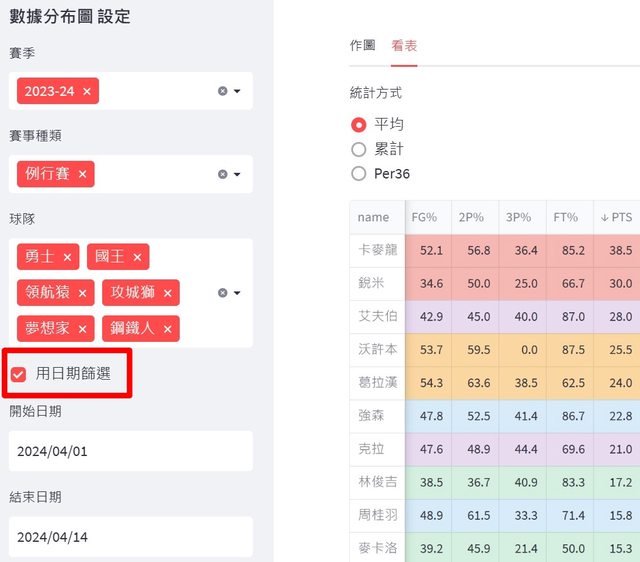Sort table by PTS column header
Image resolution: width=640 pixels, height=562 pixels.
pos(616,217)
